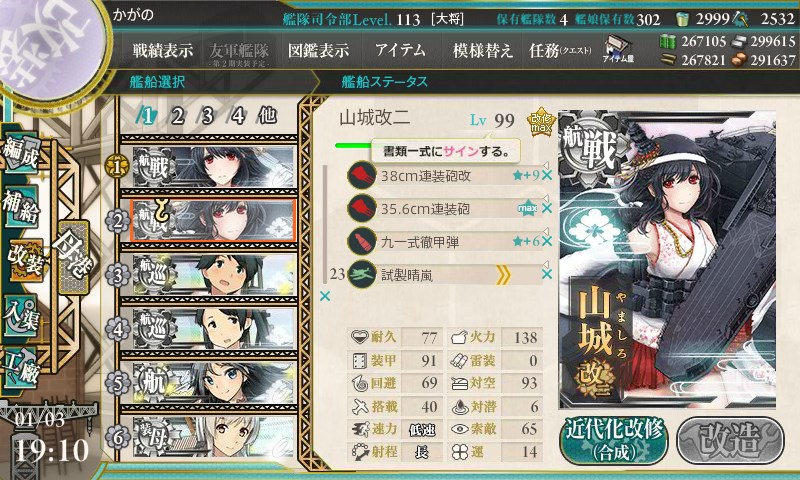Open the 図鑑表示 encyclopedia menu
Image resolution: width=800 pixels, height=480 pixels.
318,50
